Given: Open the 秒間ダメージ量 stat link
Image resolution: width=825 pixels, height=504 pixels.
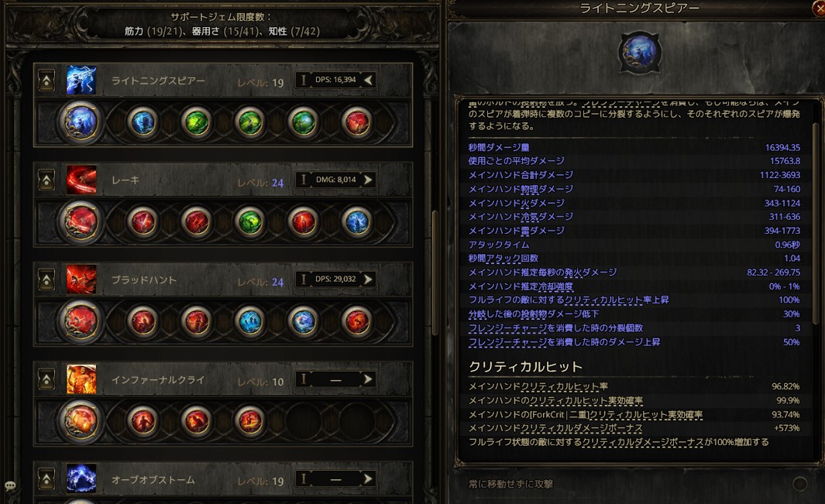Looking at the screenshot, I should click(499, 147).
